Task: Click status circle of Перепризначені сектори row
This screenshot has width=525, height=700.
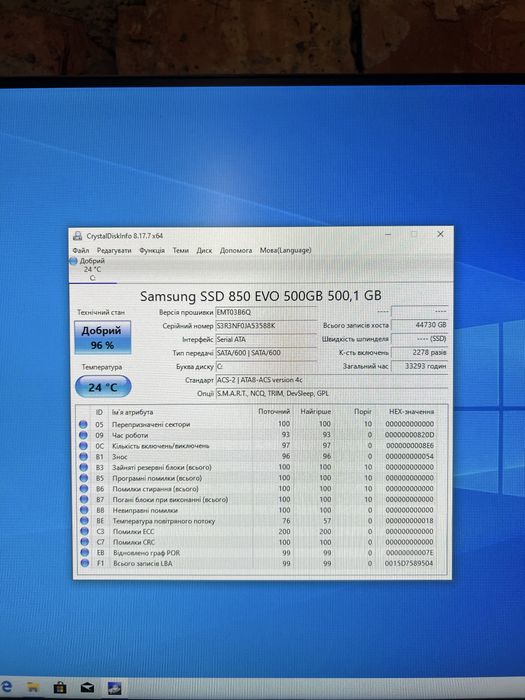Action: tap(83, 424)
